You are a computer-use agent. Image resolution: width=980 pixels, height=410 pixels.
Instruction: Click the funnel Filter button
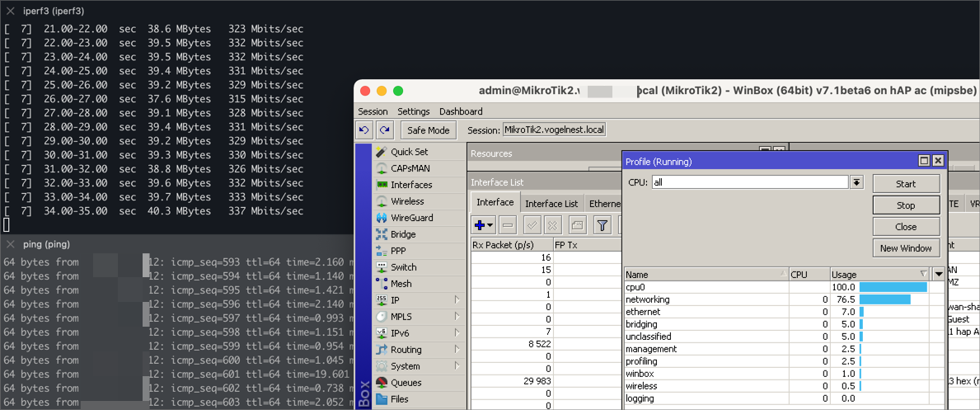[602, 225]
